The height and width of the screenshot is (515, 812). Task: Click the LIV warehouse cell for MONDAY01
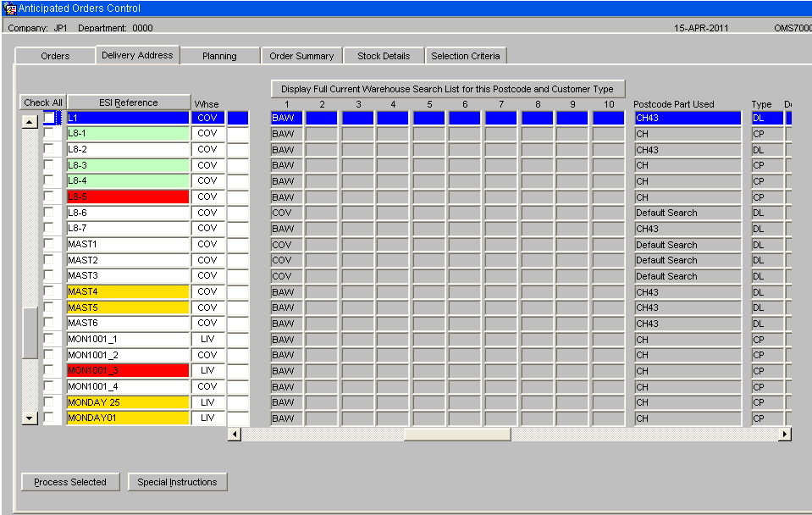[207, 418]
